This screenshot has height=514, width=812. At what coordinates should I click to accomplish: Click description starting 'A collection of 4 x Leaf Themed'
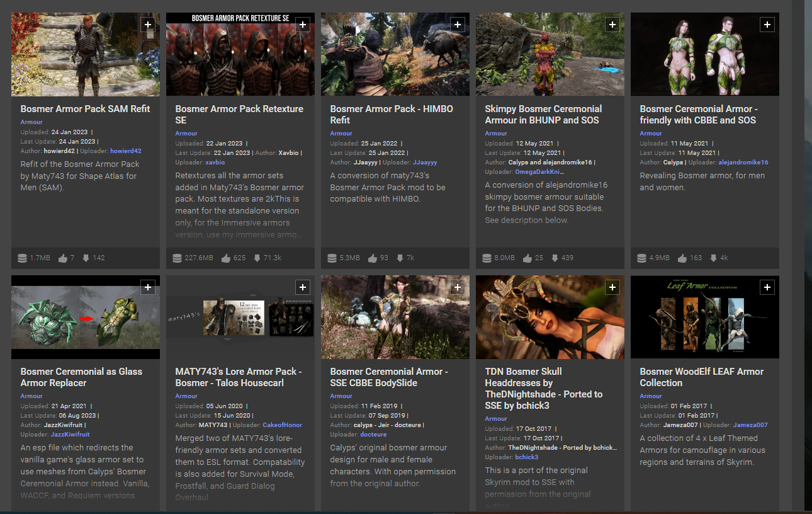click(702, 450)
